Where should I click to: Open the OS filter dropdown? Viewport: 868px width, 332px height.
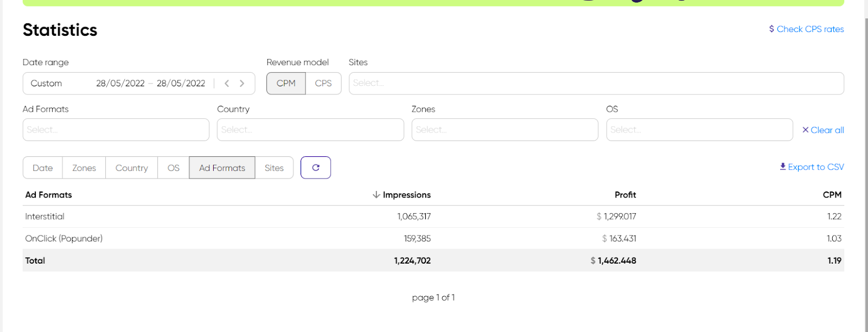699,130
